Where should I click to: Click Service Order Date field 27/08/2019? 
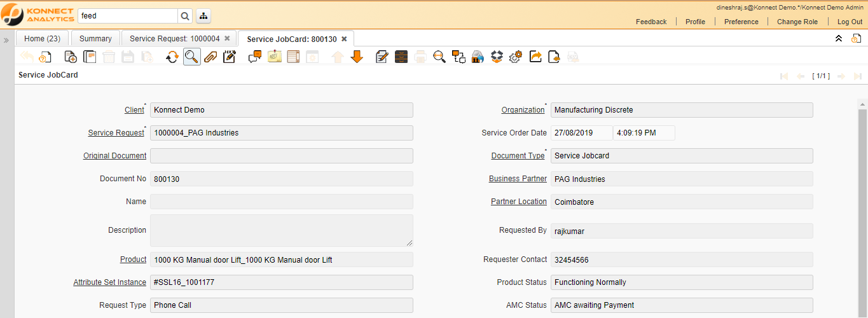pos(581,133)
